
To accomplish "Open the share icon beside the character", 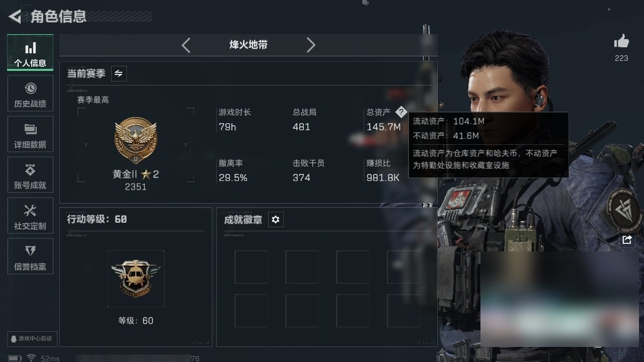I will coord(627,240).
